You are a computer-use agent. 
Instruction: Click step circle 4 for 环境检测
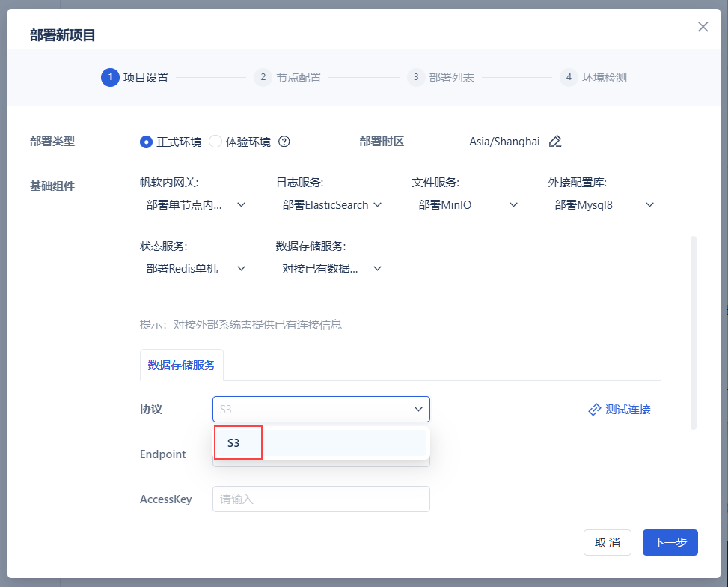click(568, 77)
